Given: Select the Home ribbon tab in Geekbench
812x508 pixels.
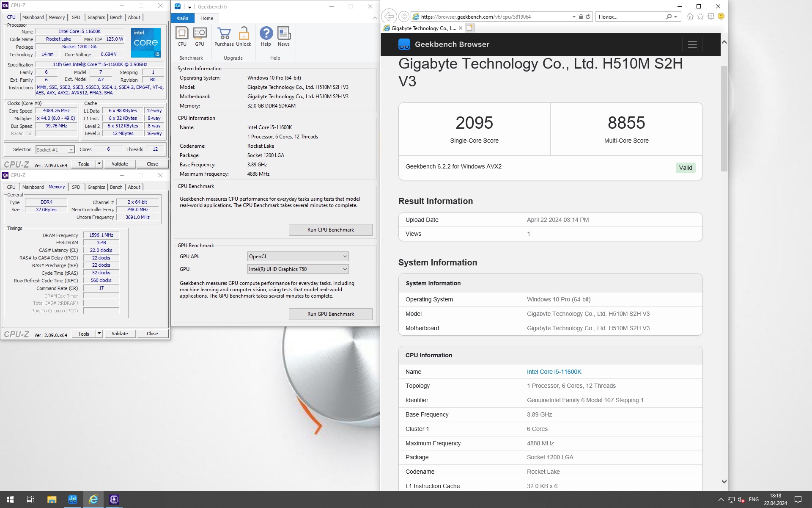Looking at the screenshot, I should pyautogui.click(x=207, y=18).
